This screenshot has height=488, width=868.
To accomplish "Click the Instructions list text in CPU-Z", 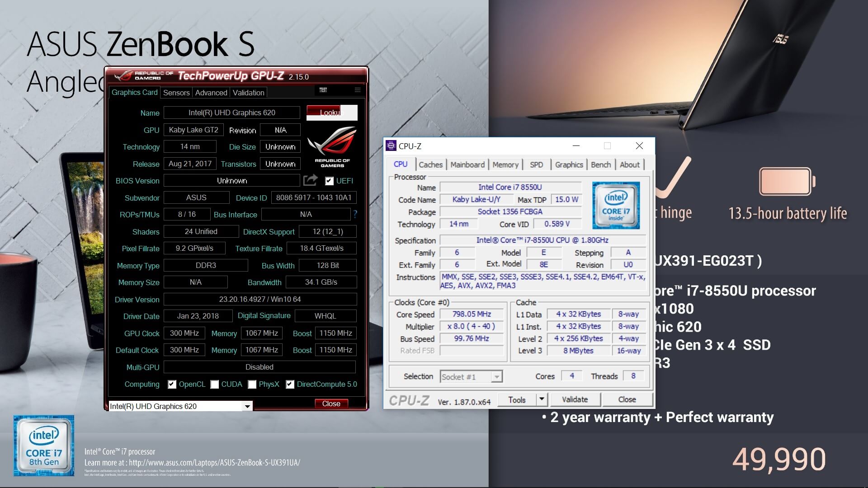I will click(x=543, y=281).
